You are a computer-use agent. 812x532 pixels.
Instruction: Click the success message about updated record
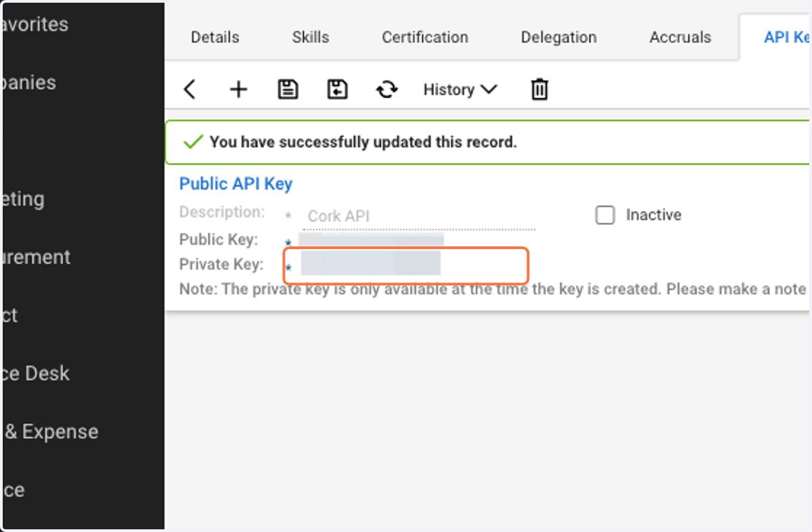(x=363, y=142)
